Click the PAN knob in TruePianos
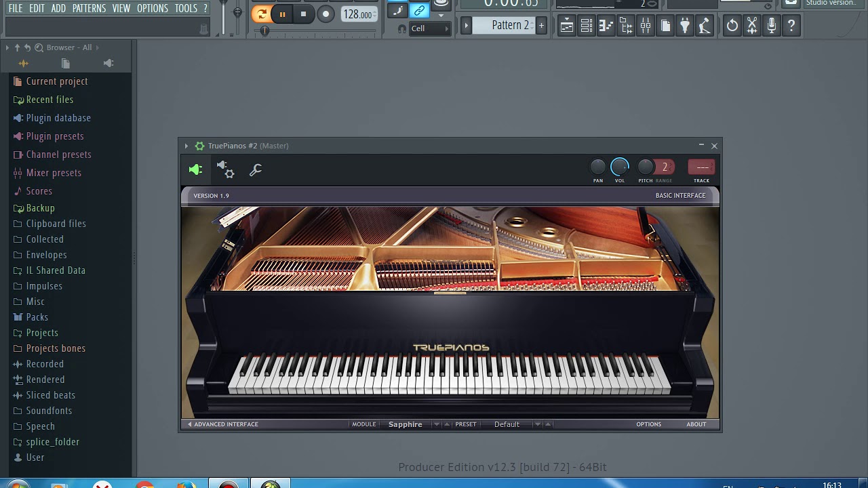 tap(598, 167)
